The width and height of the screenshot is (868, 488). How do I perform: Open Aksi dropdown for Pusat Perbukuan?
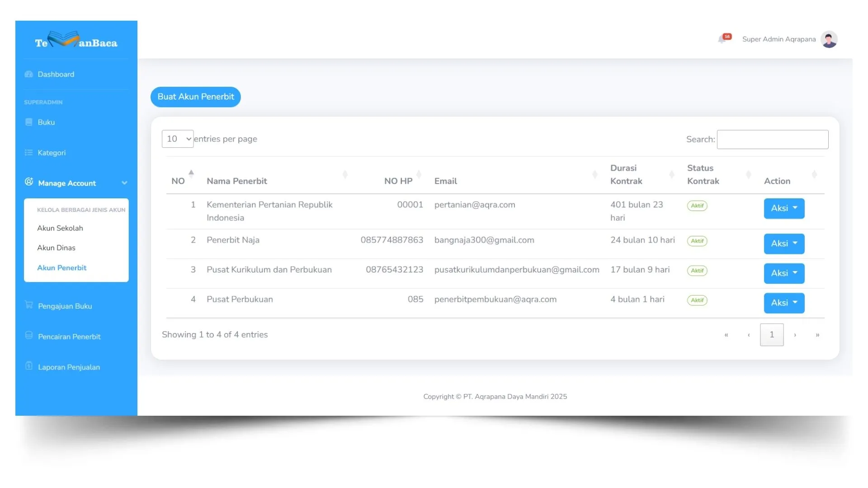point(784,303)
